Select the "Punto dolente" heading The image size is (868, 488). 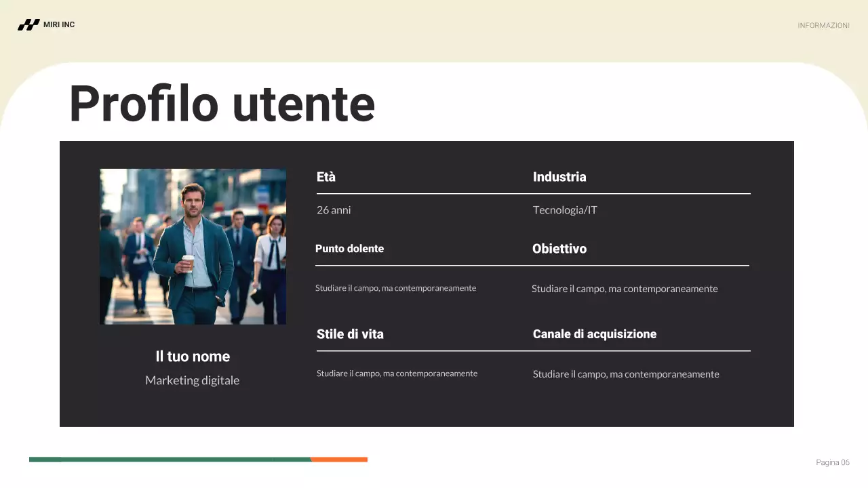click(349, 249)
